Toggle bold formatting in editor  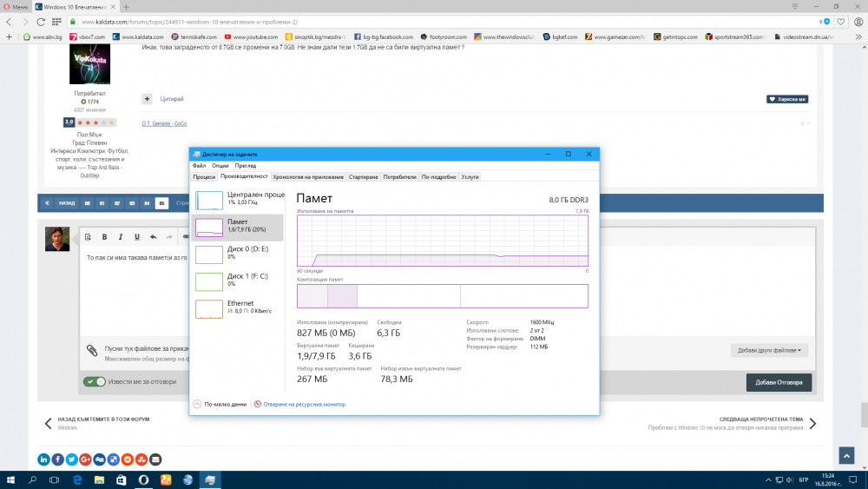[x=104, y=236]
